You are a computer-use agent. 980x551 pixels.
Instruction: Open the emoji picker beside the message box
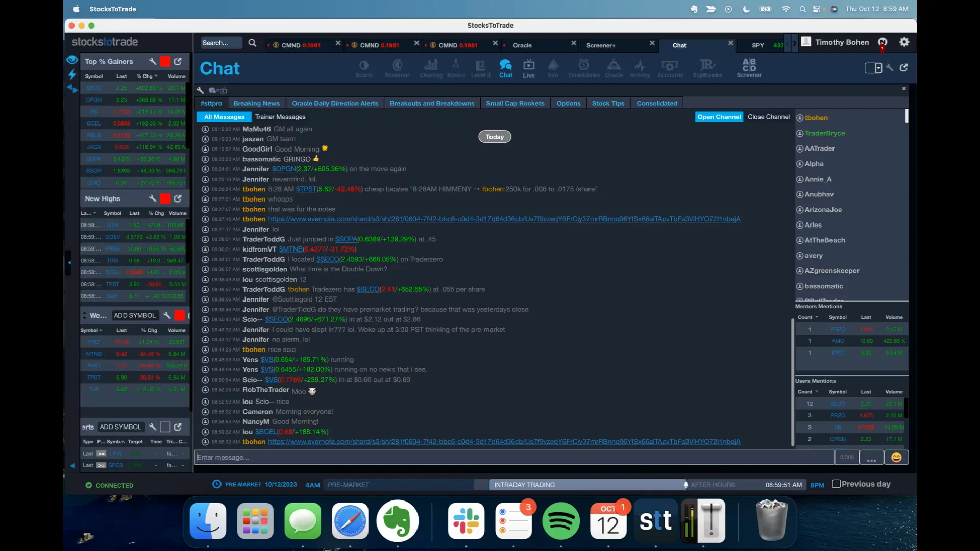[x=896, y=458]
